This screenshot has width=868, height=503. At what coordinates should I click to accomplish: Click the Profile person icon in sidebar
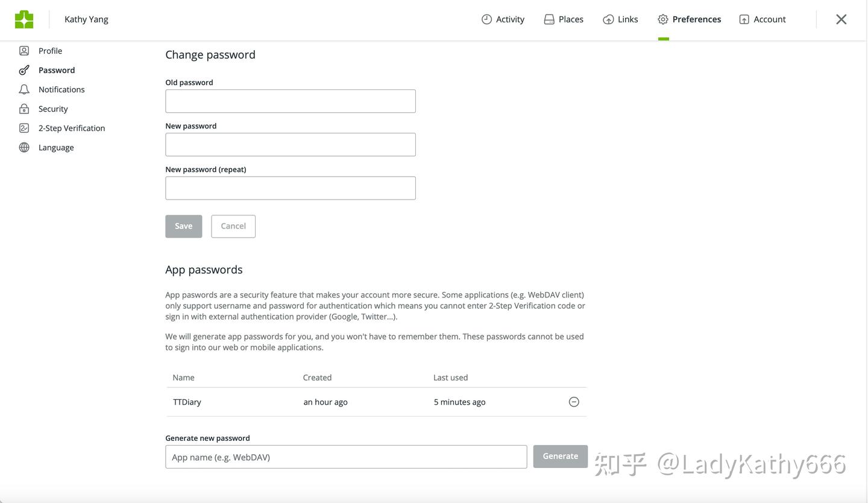24,51
